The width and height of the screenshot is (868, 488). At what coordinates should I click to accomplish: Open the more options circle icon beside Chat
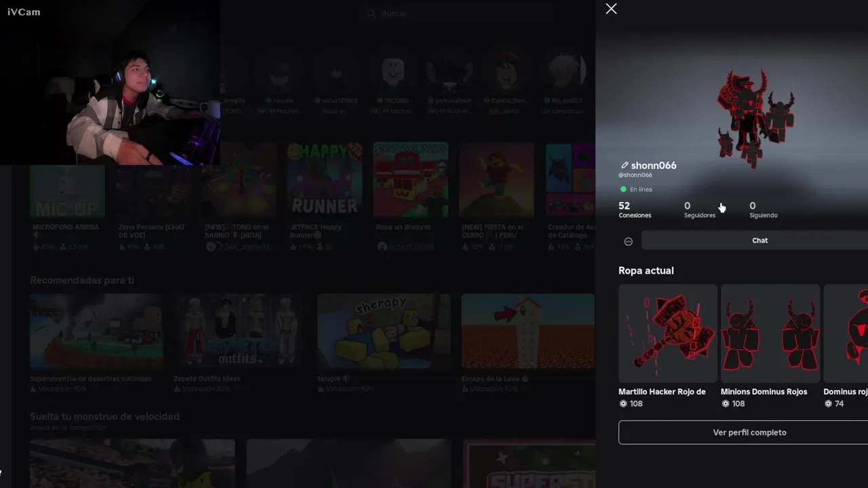pyautogui.click(x=628, y=241)
